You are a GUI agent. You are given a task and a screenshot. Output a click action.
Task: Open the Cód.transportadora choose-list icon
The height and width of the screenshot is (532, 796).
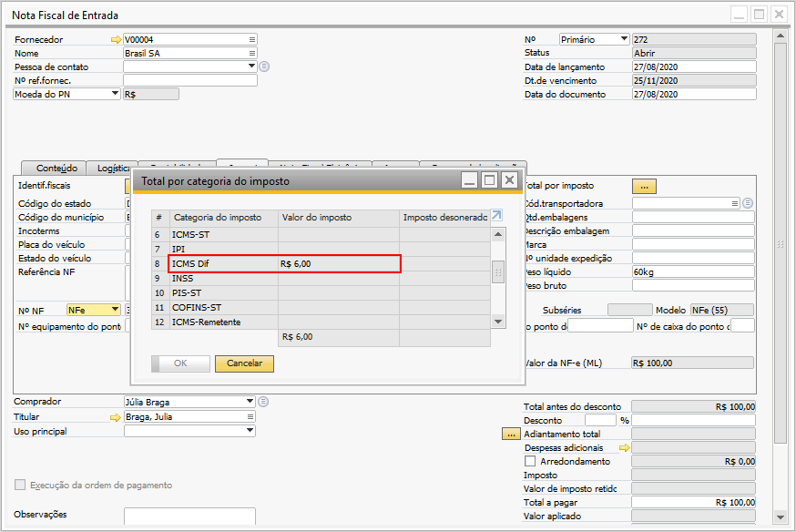[735, 203]
